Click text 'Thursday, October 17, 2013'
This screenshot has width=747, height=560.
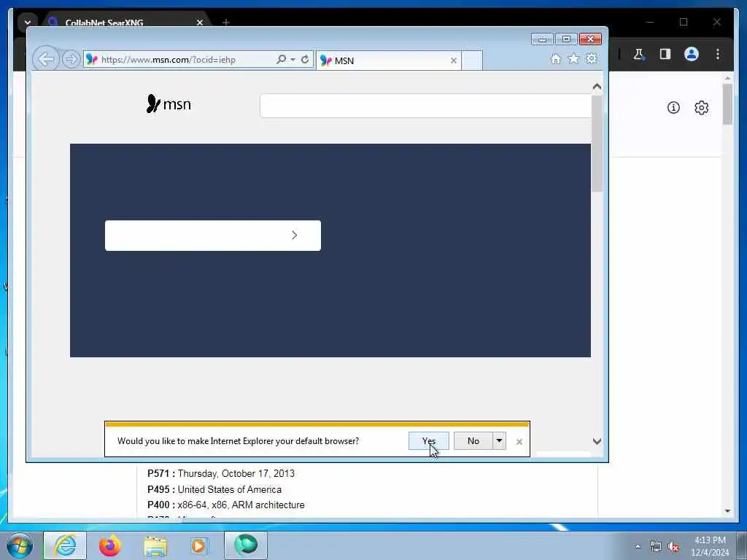click(236, 473)
